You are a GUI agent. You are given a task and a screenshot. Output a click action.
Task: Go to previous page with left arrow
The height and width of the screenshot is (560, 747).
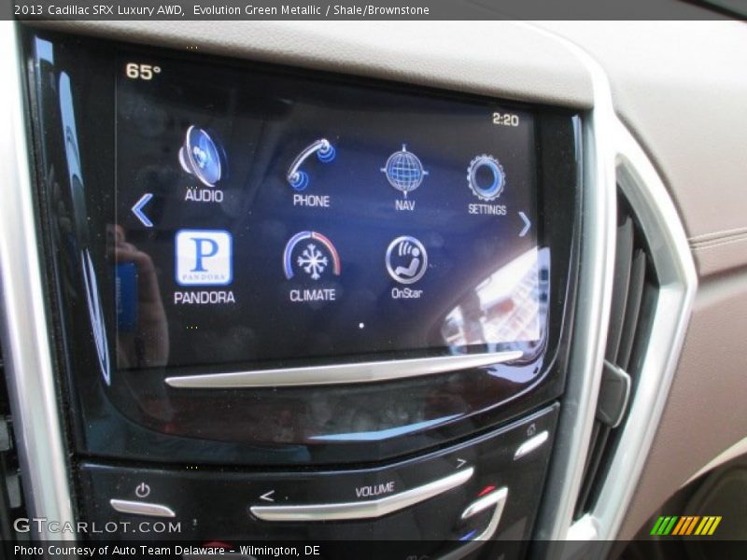tap(143, 209)
